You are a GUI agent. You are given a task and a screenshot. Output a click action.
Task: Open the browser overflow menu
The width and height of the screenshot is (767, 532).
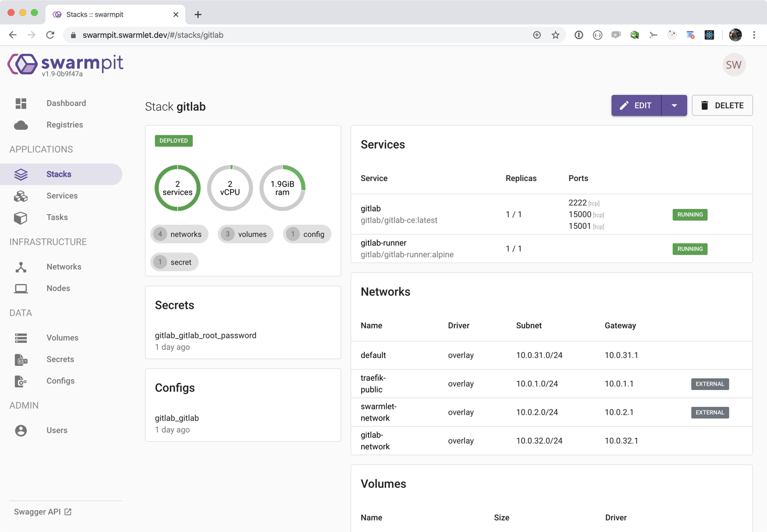[x=754, y=35]
